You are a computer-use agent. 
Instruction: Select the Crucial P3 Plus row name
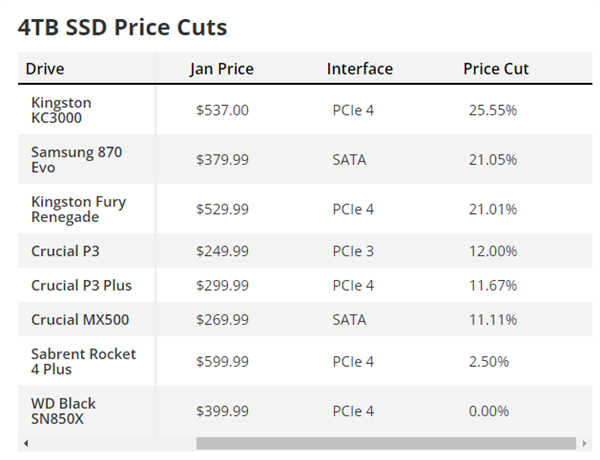82,285
